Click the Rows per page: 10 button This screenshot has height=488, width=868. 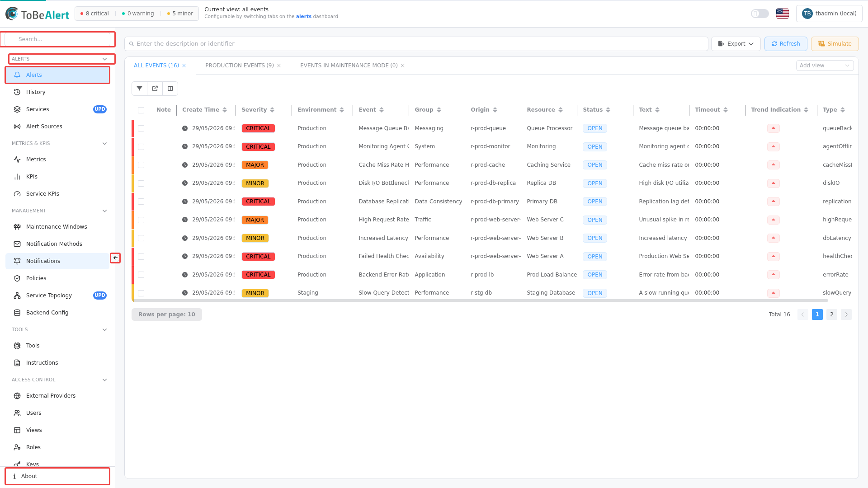(166, 314)
